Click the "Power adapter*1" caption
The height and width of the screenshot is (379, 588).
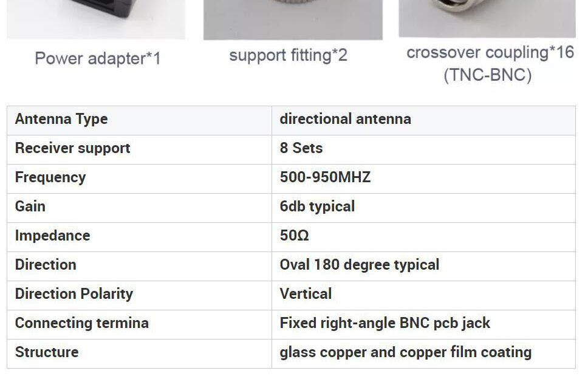click(x=97, y=58)
